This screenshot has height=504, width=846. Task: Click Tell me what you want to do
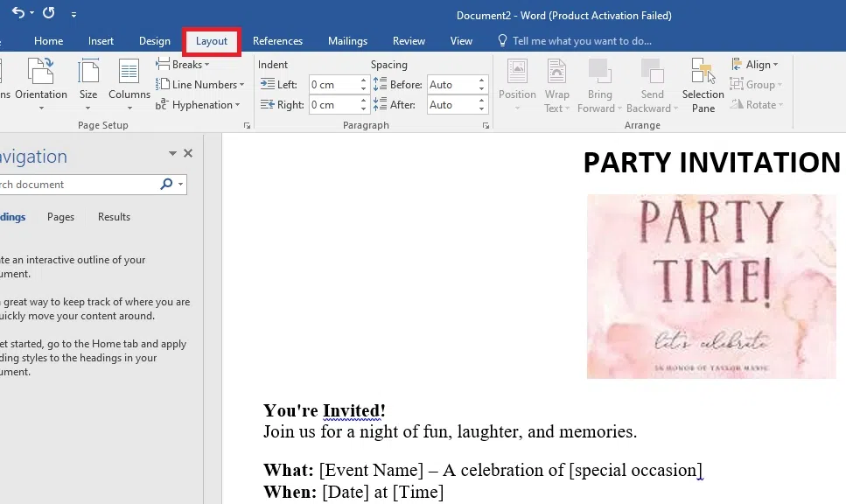(x=577, y=40)
